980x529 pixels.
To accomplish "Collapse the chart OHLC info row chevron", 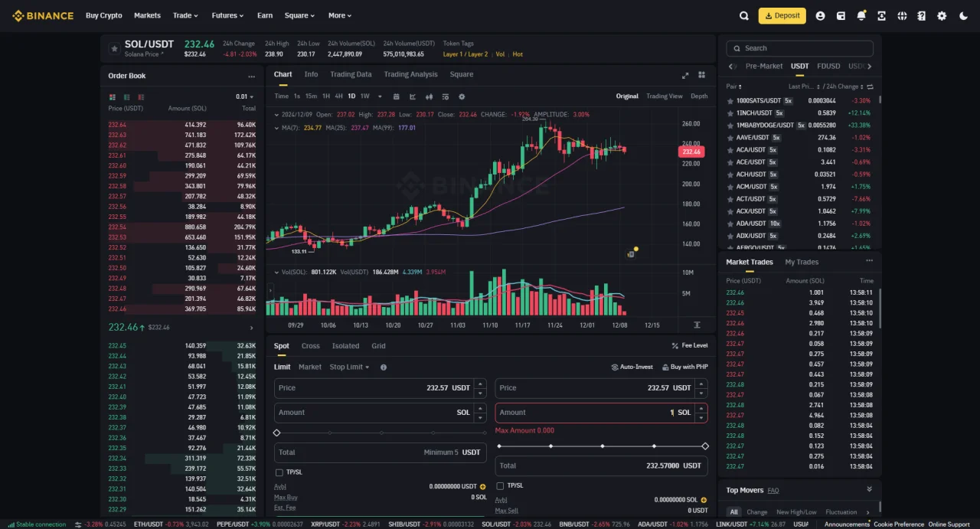I will pyautogui.click(x=277, y=115).
